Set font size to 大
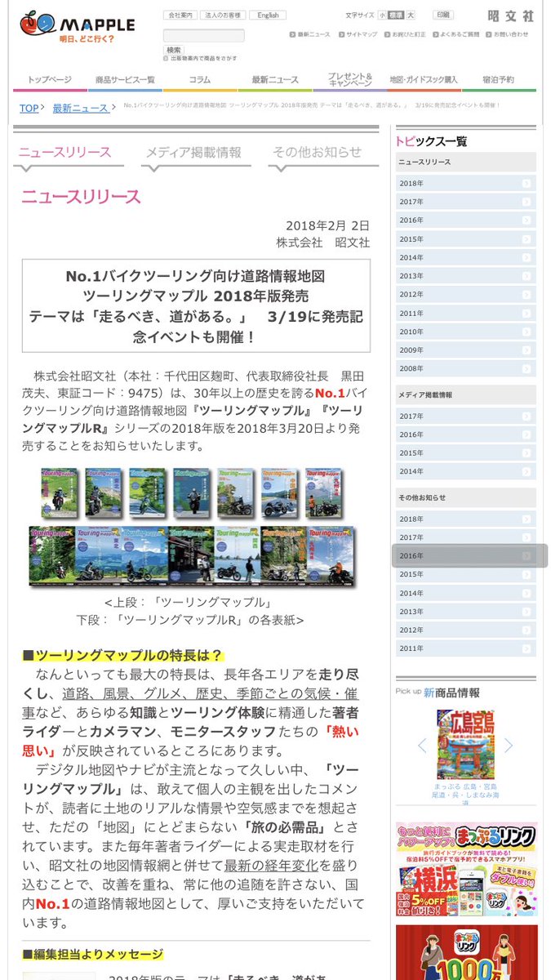The height and width of the screenshot is (980, 551). point(411,15)
